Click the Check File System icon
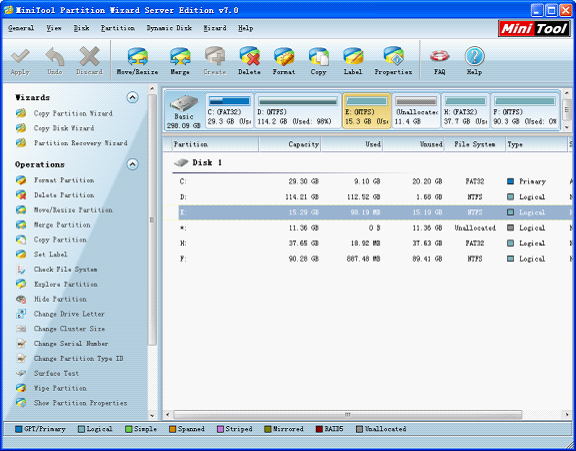 [x=21, y=269]
